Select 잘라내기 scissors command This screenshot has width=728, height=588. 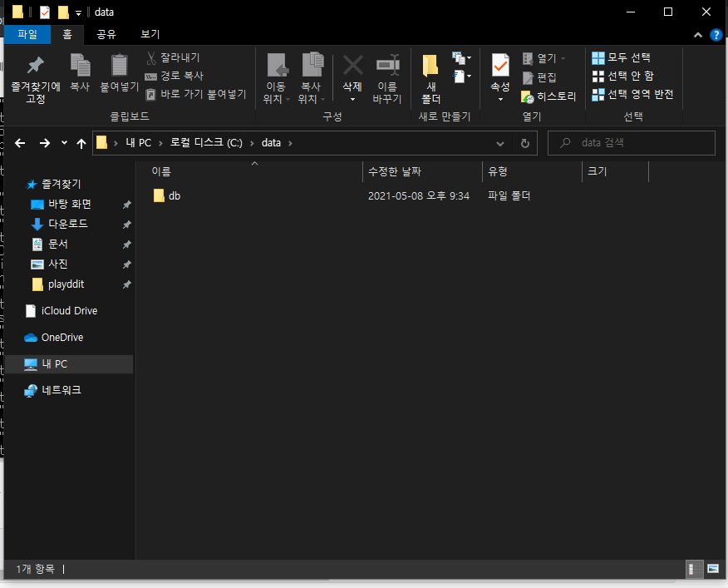173,57
